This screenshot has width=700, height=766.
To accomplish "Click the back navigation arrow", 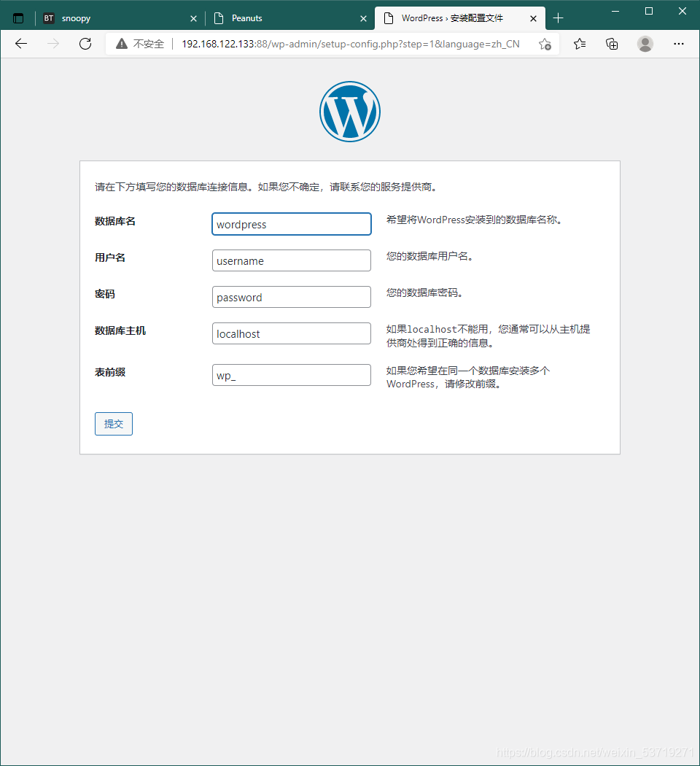I will click(20, 44).
